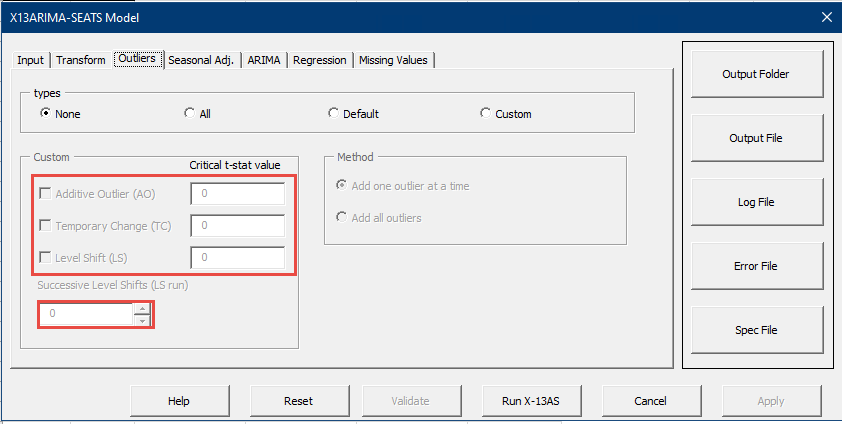Screen dimensions: 842x424
Task: Click the AO critical t-stat value field
Action: pyautogui.click(x=237, y=194)
